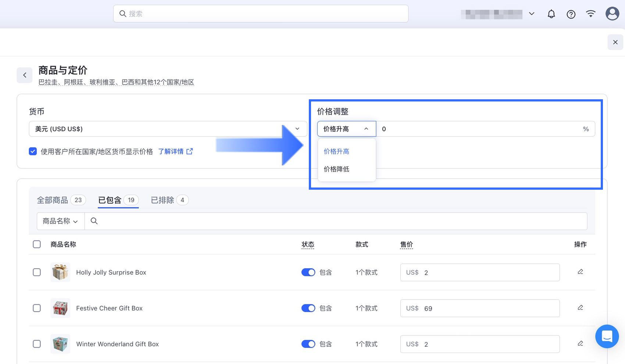Click the Winter Wonderland Gift Box name
The height and width of the screenshot is (364, 625).
[x=117, y=344]
